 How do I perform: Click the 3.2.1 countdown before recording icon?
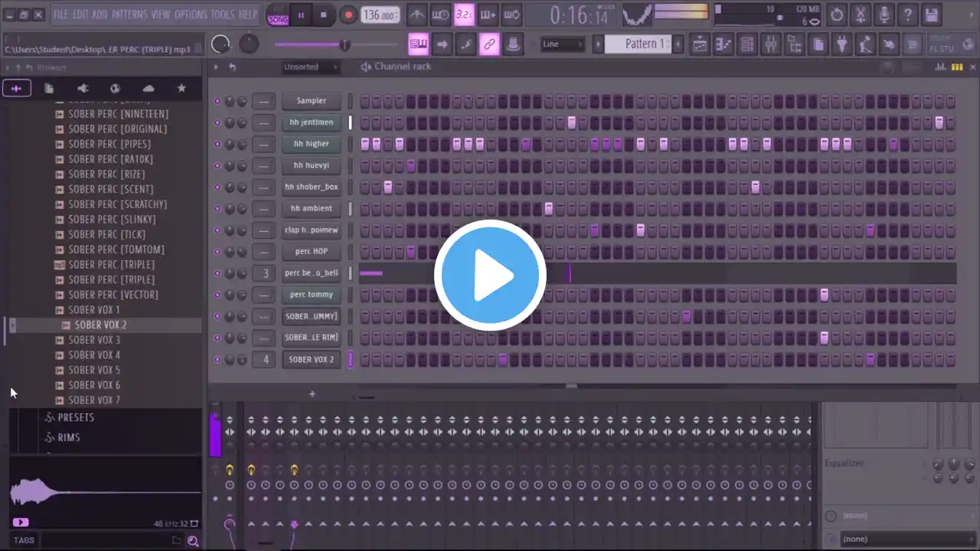(464, 15)
